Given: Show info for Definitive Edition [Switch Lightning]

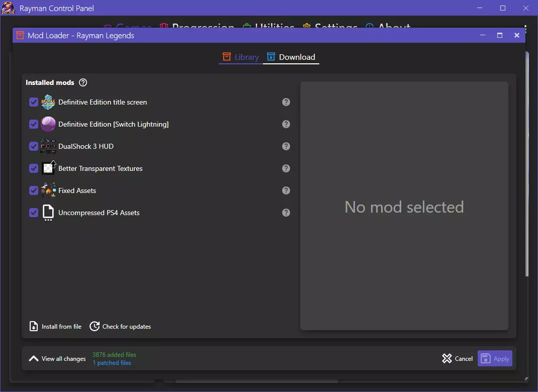Looking at the screenshot, I should click(x=286, y=124).
